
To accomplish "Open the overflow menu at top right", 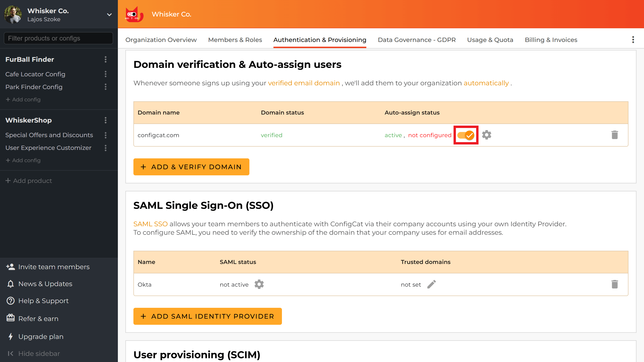I will (633, 40).
